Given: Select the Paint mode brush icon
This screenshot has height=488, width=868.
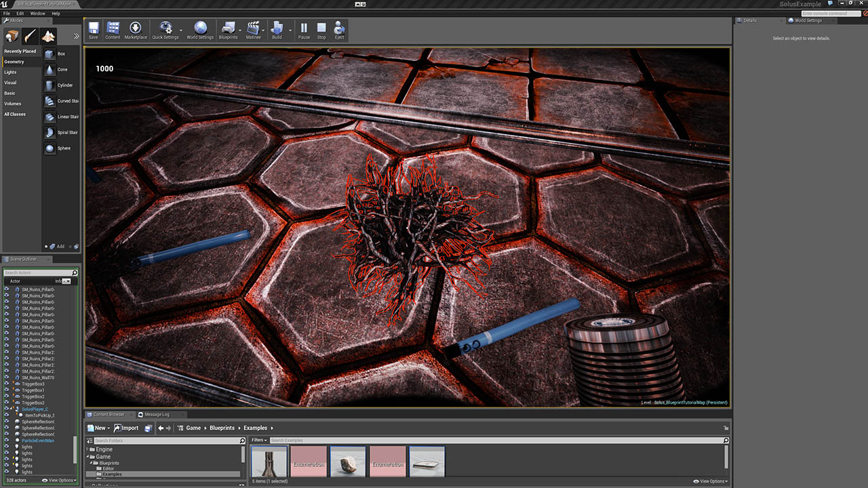Looking at the screenshot, I should [30, 36].
